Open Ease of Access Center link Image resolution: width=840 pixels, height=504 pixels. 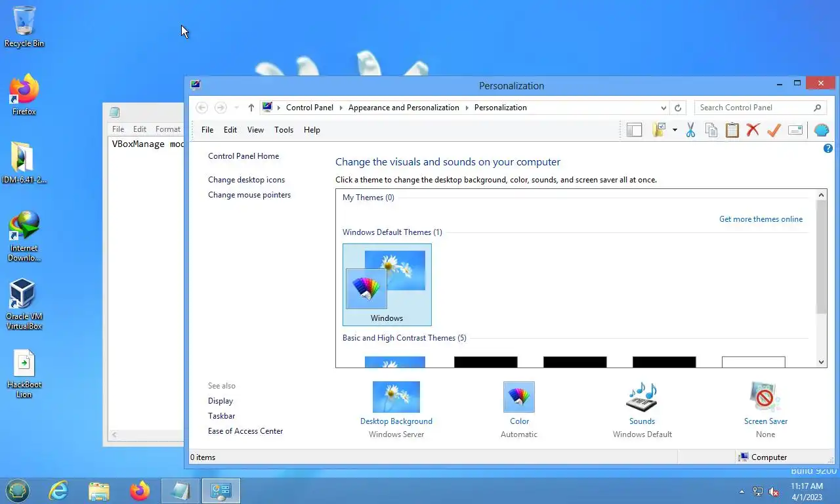(245, 431)
